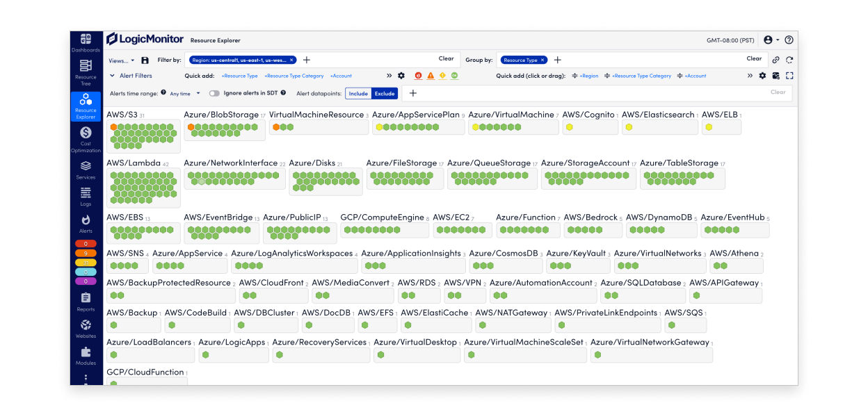
Task: Remove the Resource Type group-by chip
Action: coord(542,60)
